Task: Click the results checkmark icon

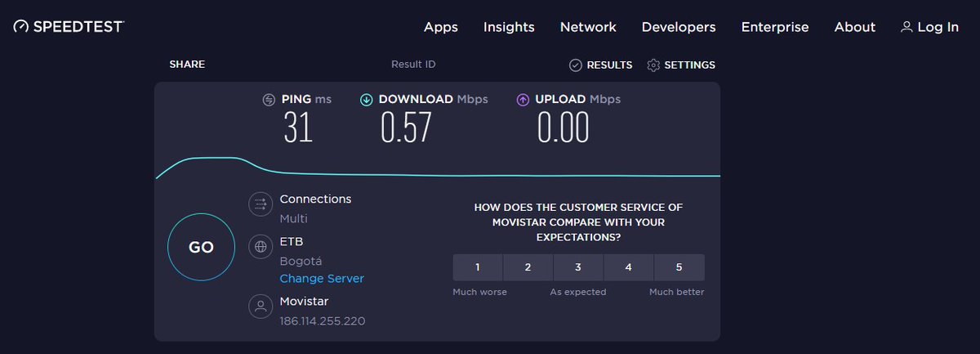Action: [576, 65]
